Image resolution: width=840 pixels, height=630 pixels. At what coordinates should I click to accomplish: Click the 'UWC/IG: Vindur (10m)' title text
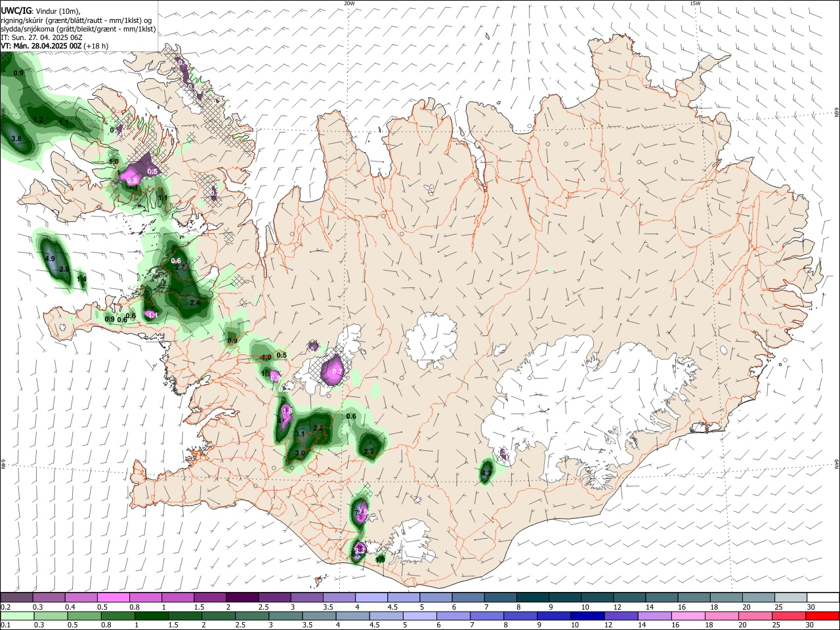41,11
